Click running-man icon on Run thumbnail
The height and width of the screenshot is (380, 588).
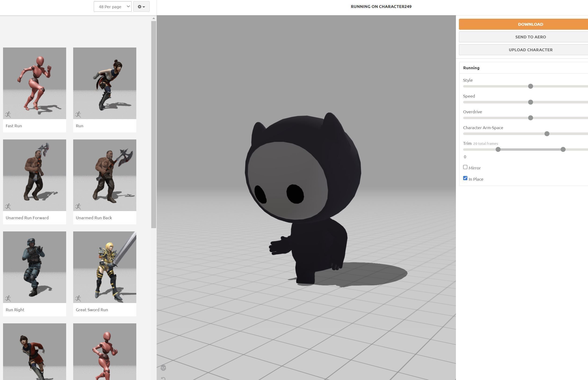point(78,114)
